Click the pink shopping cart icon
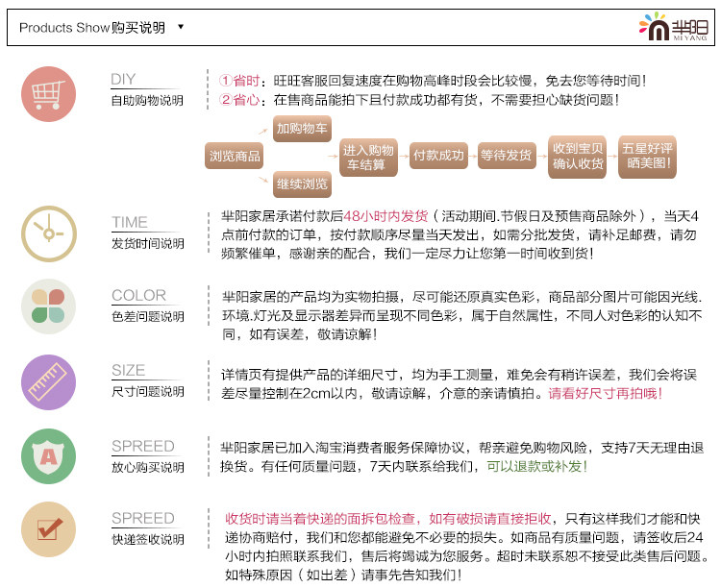Viewport: 721px width, 588px height. [48, 94]
